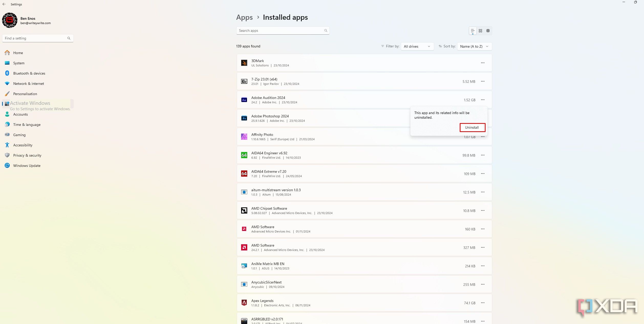Click the back arrow in Settings
Screen dimensions: 644x324
click(x=4, y=4)
